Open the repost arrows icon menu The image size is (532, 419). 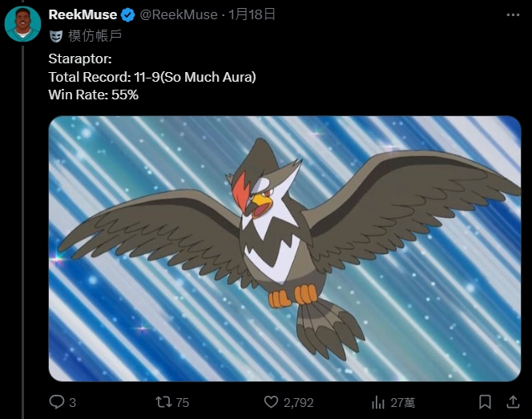(163, 402)
